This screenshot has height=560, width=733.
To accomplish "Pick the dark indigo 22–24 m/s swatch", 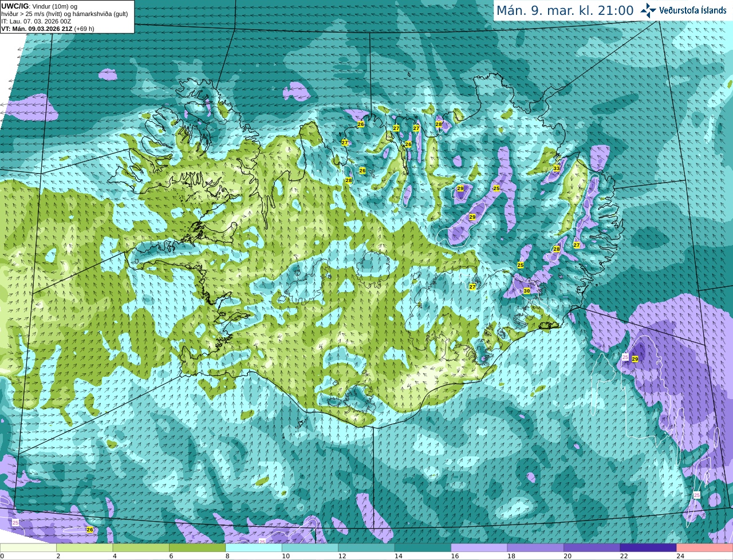I will [x=648, y=547].
